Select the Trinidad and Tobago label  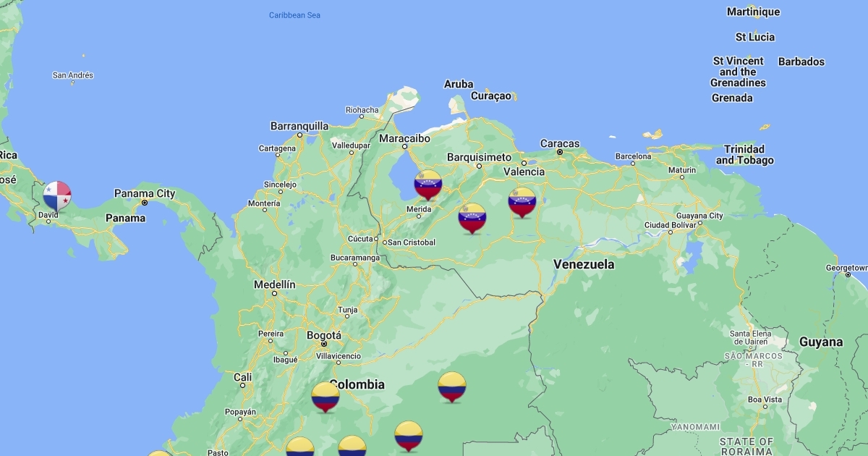click(744, 154)
